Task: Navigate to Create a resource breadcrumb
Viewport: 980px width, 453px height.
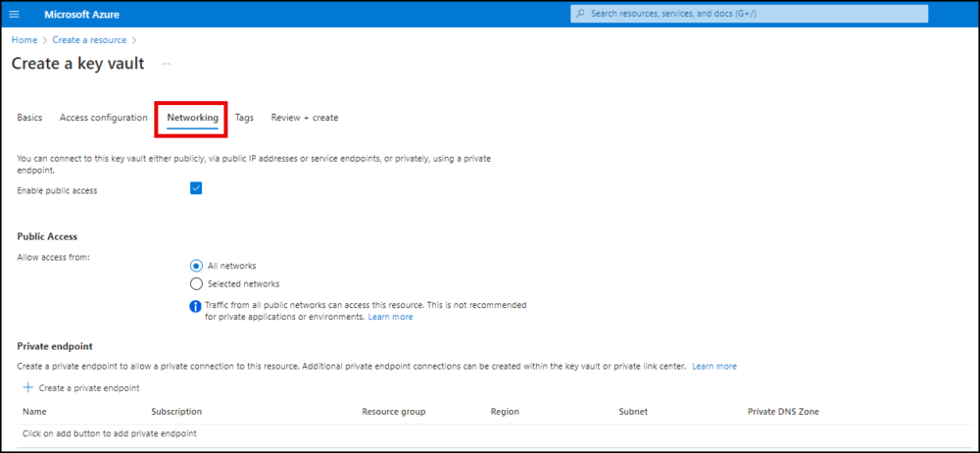Action: click(88, 40)
